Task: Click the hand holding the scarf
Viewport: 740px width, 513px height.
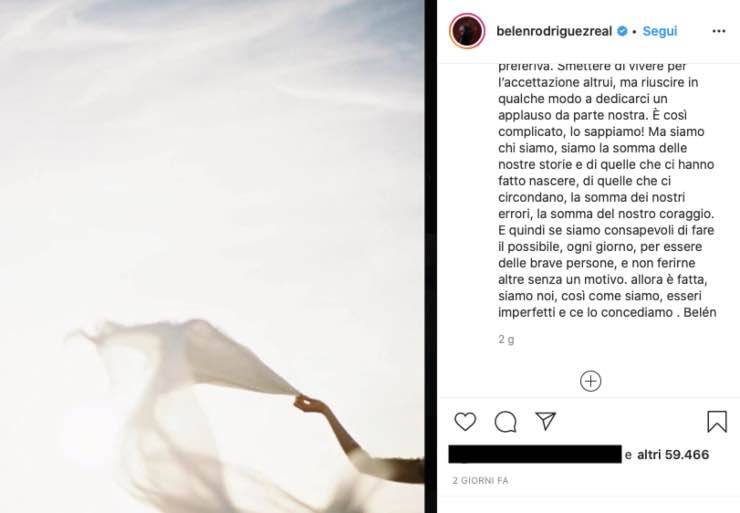Action: pyautogui.click(x=308, y=404)
